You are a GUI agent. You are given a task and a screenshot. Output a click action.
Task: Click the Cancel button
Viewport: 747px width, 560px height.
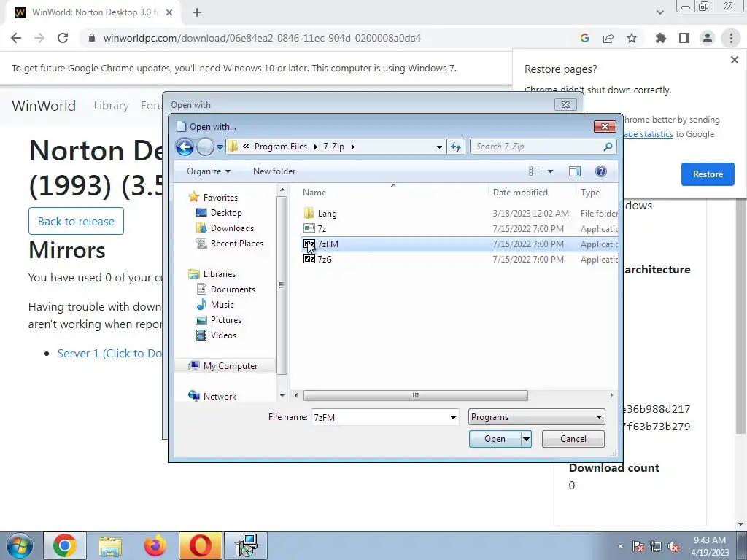(x=573, y=439)
